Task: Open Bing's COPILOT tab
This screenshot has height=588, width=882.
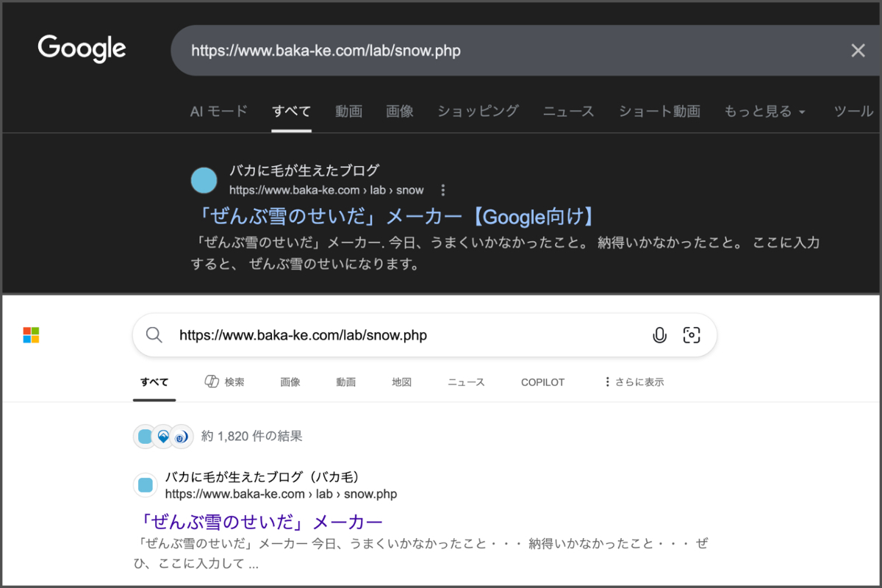Action: coord(542,382)
